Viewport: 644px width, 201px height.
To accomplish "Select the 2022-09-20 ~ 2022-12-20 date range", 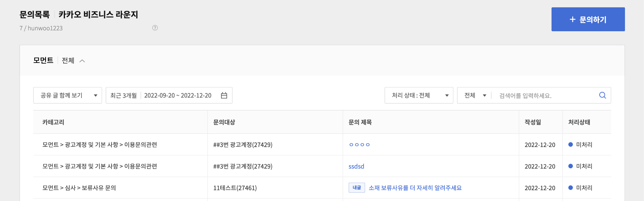I will [x=178, y=95].
